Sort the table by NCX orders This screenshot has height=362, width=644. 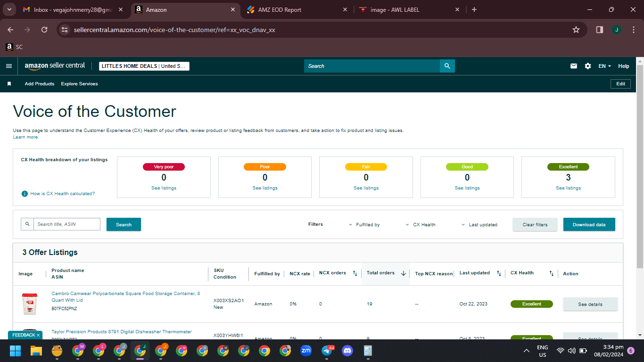pos(355,273)
